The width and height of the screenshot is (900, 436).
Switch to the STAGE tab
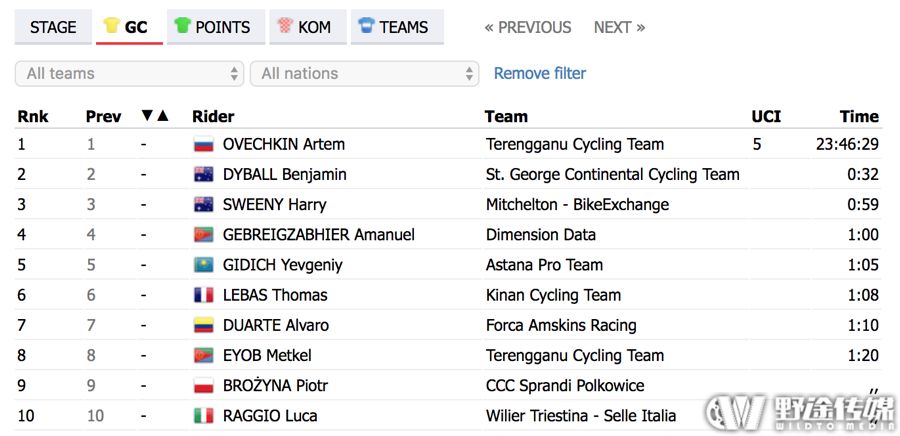(x=53, y=27)
